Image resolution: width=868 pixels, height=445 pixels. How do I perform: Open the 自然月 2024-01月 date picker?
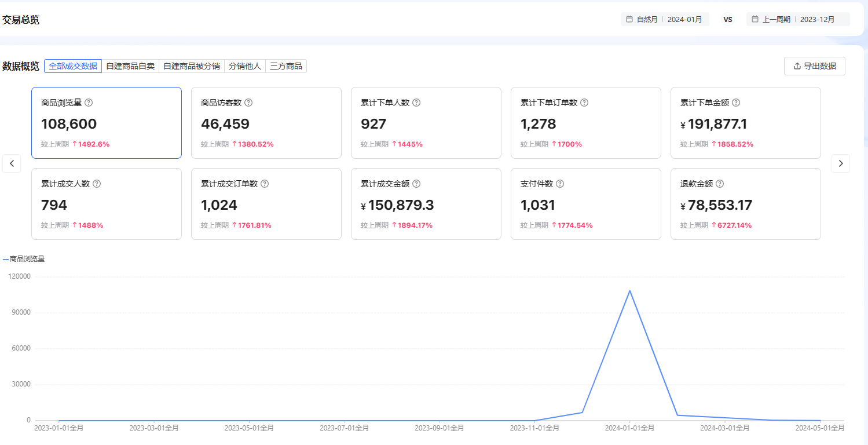click(665, 19)
